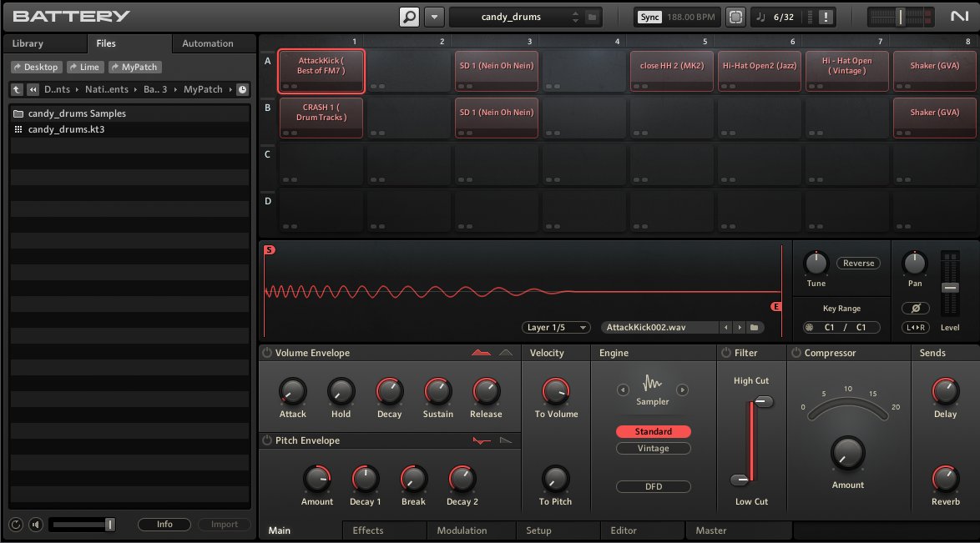Load previous sample with left arrow
The width and height of the screenshot is (980, 543).
(725, 328)
